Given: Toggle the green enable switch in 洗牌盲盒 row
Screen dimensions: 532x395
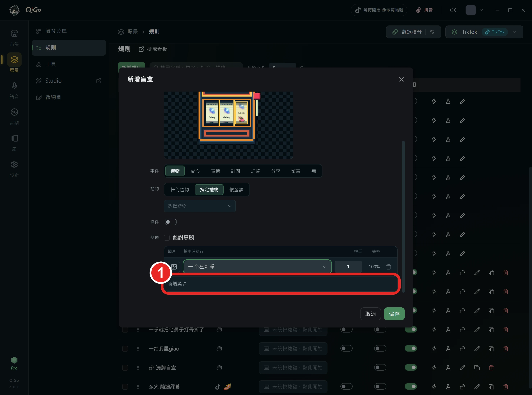Looking at the screenshot, I should 411,367.
